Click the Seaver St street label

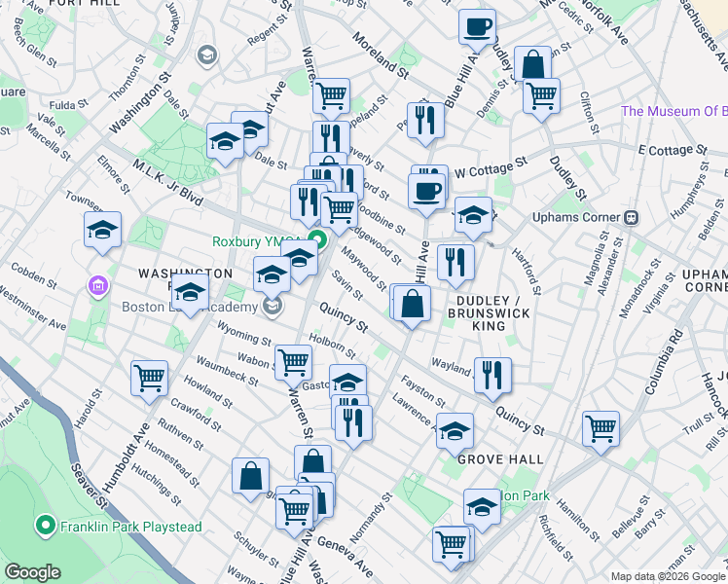pos(90,486)
